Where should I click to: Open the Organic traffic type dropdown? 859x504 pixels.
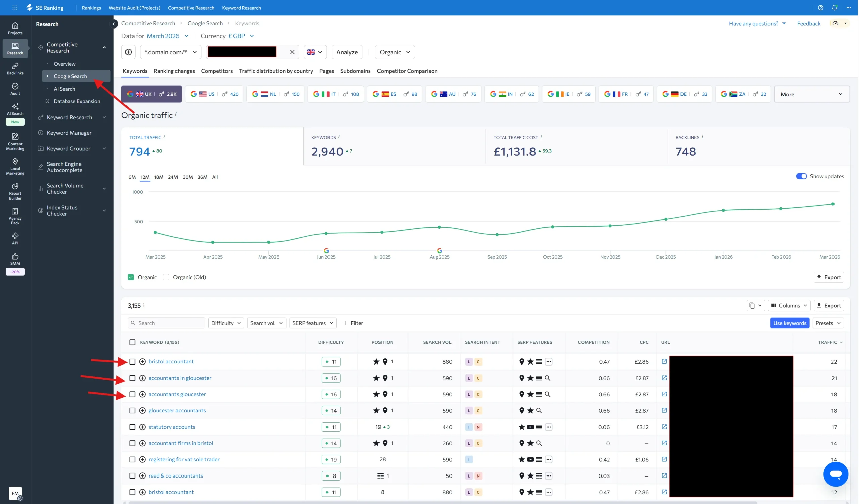tap(395, 52)
